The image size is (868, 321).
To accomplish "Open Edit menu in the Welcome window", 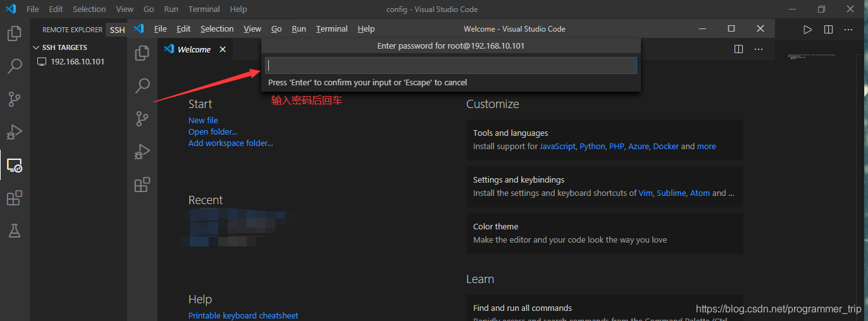I will (x=183, y=29).
